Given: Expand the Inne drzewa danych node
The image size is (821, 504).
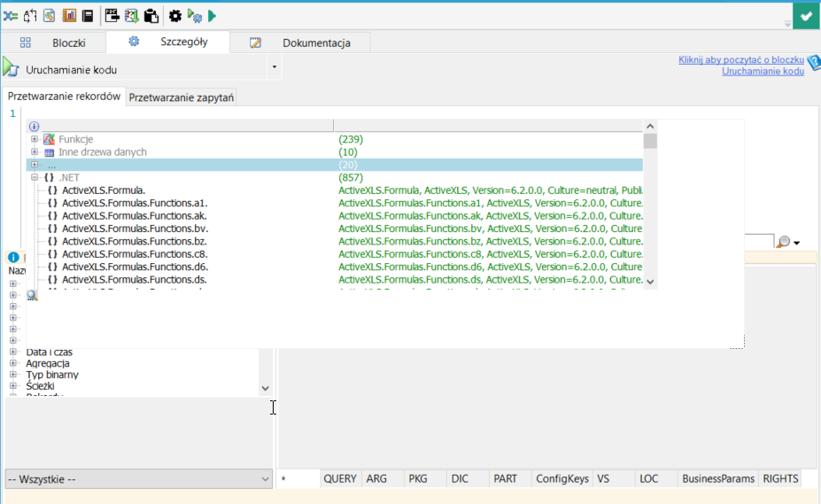Looking at the screenshot, I should pos(35,152).
